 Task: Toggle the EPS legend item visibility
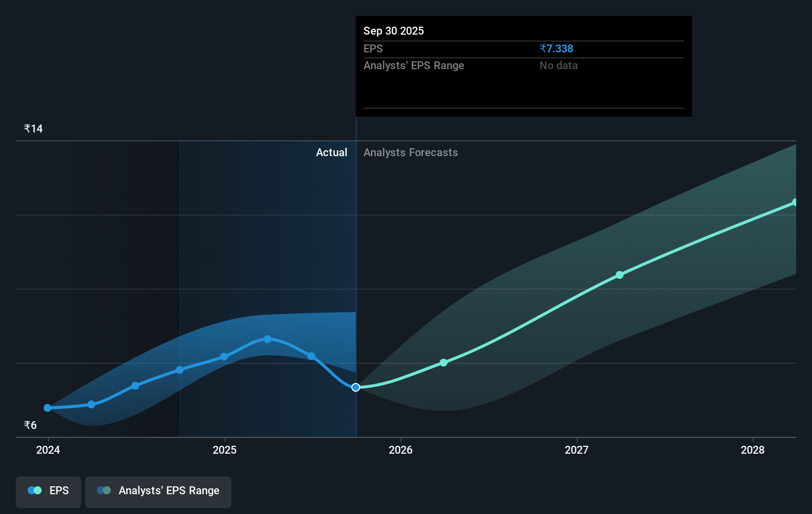(48, 491)
